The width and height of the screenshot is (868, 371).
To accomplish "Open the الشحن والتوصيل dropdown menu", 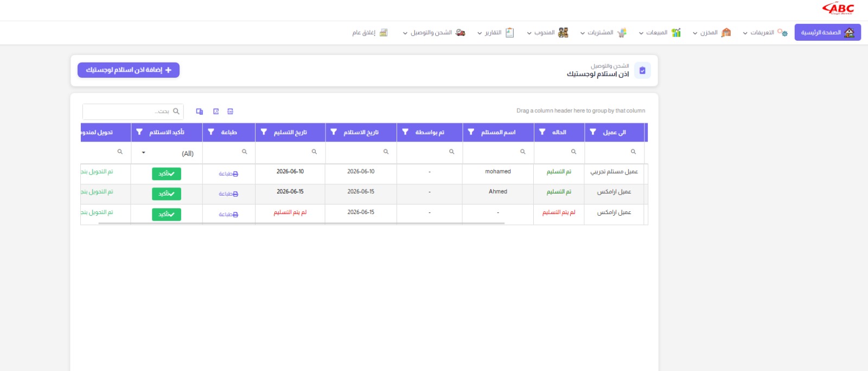I will click(x=434, y=33).
